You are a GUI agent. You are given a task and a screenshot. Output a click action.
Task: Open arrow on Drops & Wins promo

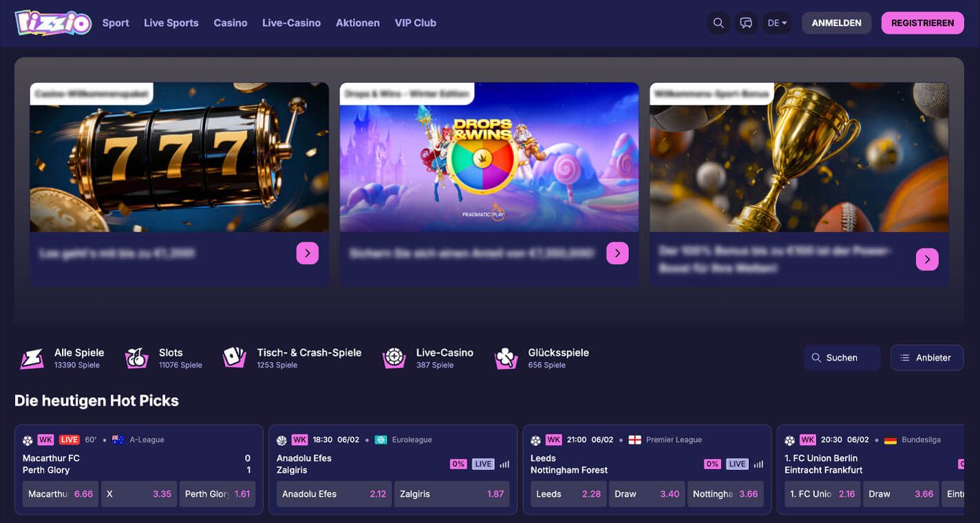617,253
